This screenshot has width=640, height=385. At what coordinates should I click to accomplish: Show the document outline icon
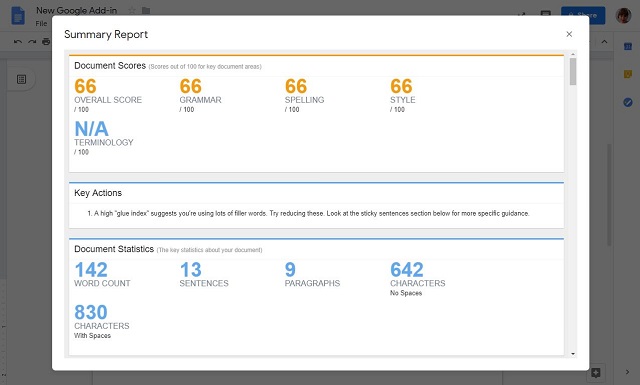[22, 79]
